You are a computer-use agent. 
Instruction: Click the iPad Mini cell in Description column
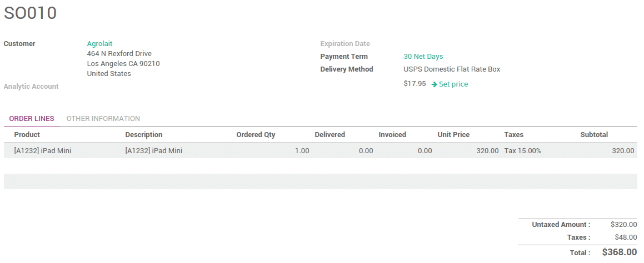pyautogui.click(x=154, y=151)
